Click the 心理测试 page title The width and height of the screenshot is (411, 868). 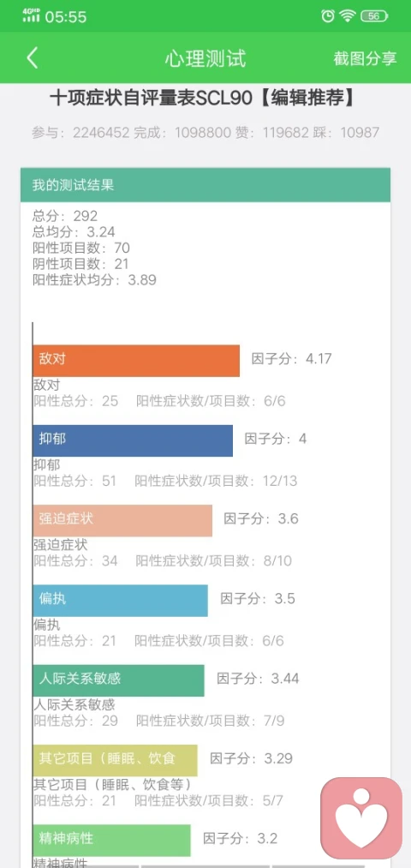205,58
